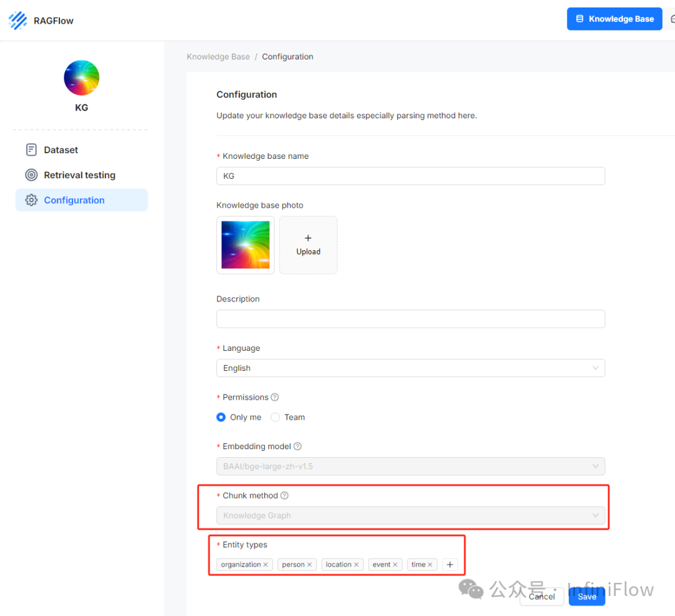Viewport: 675px width, 616px height.
Task: Remove the person entity type tag
Action: pyautogui.click(x=309, y=565)
